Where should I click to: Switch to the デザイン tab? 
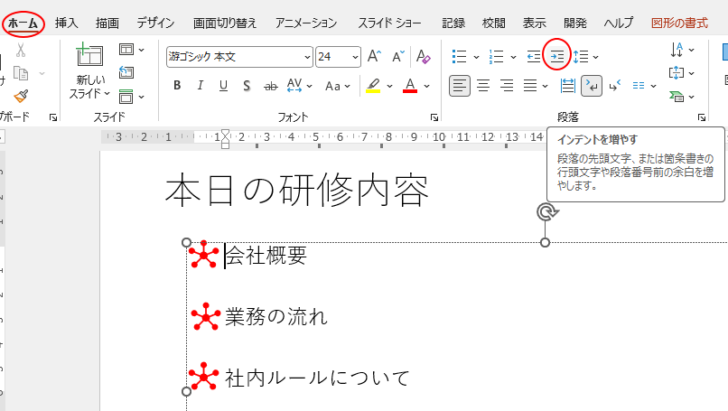tap(155, 23)
